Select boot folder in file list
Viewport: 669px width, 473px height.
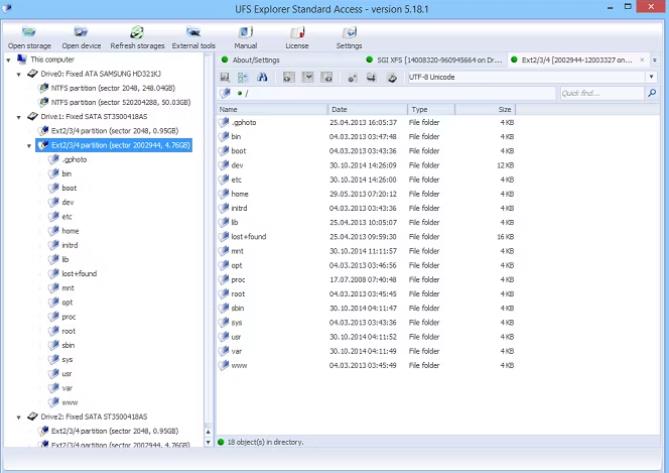[x=239, y=151]
